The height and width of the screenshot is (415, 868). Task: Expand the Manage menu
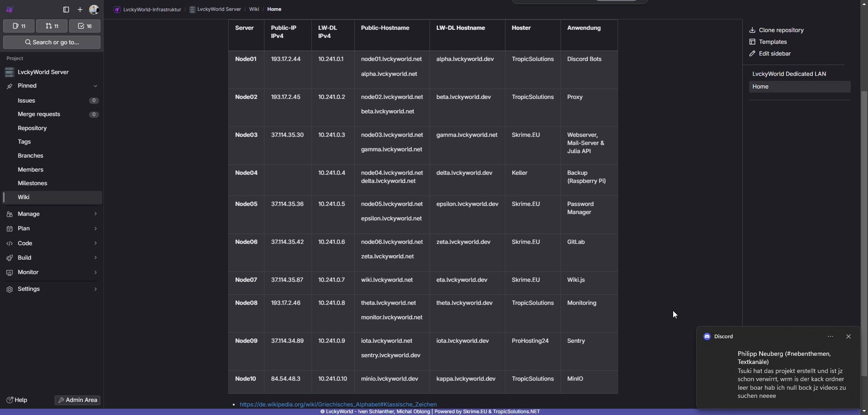(x=52, y=214)
